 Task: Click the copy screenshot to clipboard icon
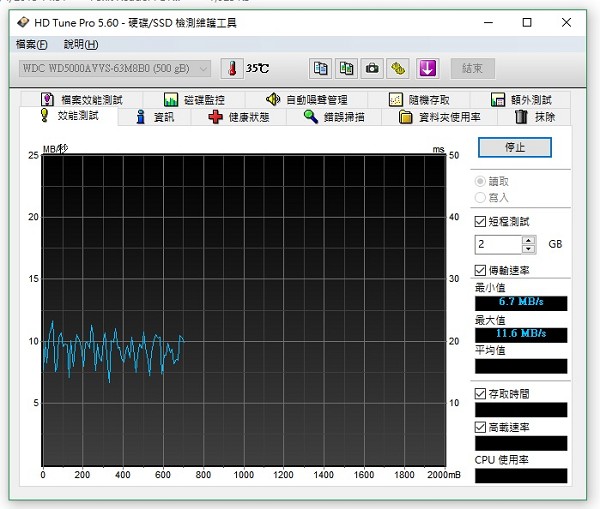click(346, 69)
